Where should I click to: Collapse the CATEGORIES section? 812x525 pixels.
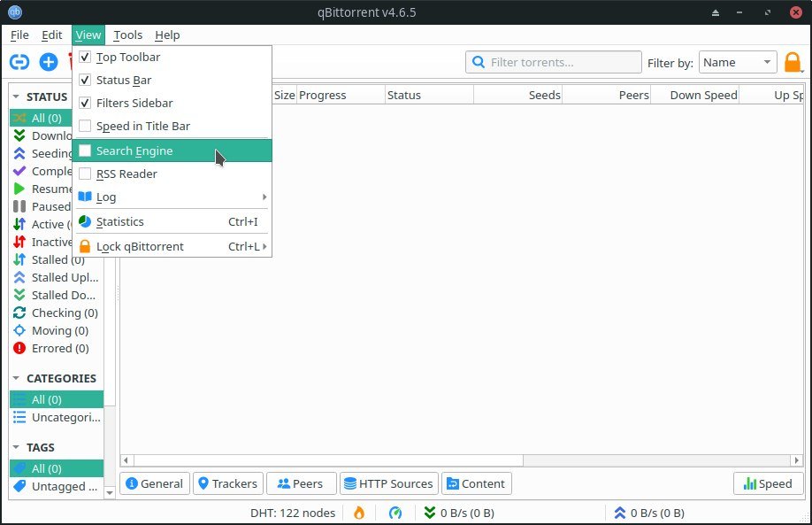point(18,378)
